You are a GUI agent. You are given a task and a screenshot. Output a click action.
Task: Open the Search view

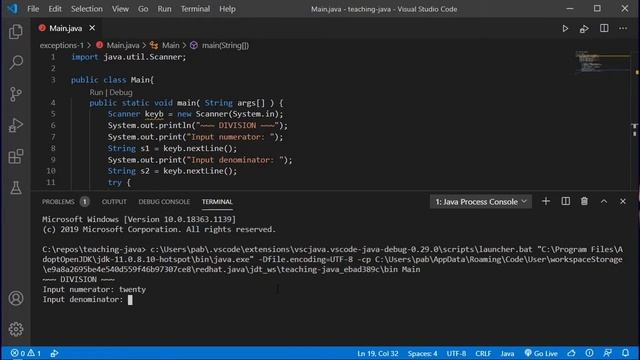(x=16, y=62)
